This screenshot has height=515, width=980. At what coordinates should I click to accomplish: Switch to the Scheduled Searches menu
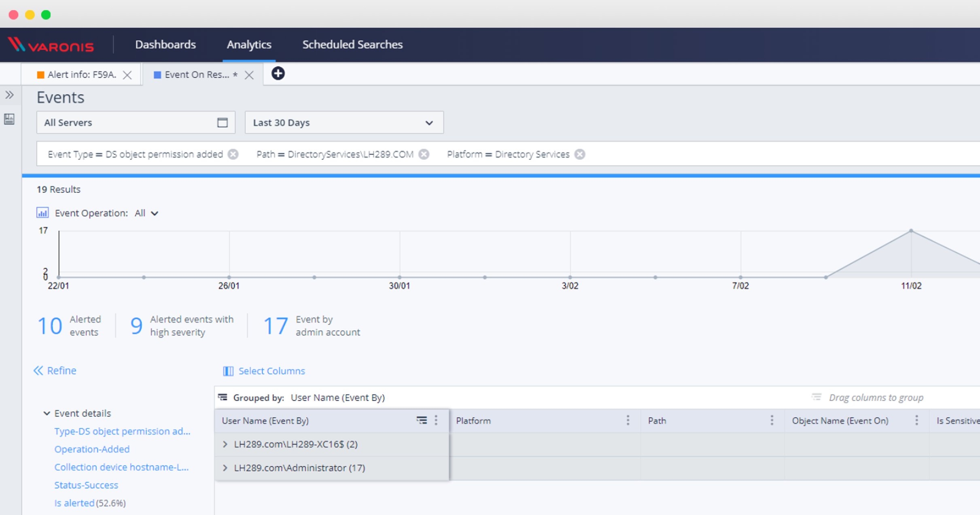[352, 45]
